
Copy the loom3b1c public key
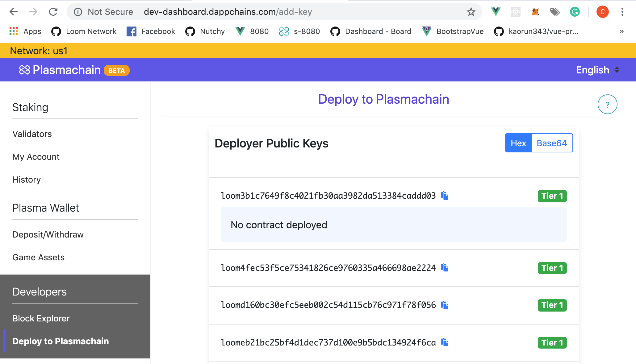[x=445, y=196]
